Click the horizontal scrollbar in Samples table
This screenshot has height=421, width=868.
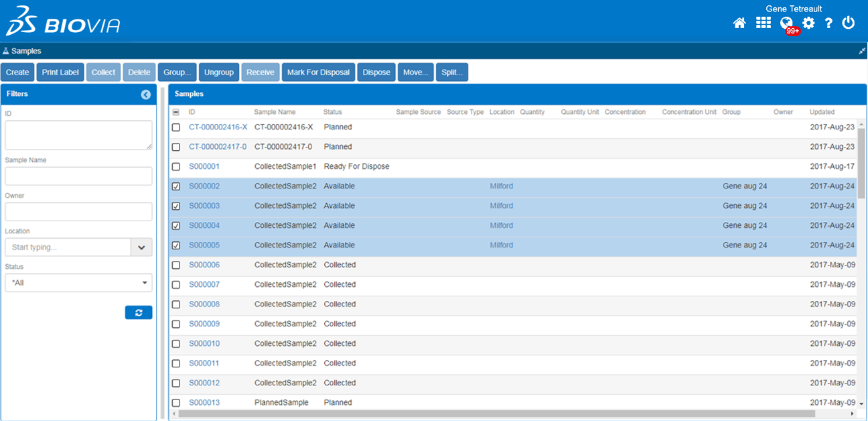click(x=496, y=414)
